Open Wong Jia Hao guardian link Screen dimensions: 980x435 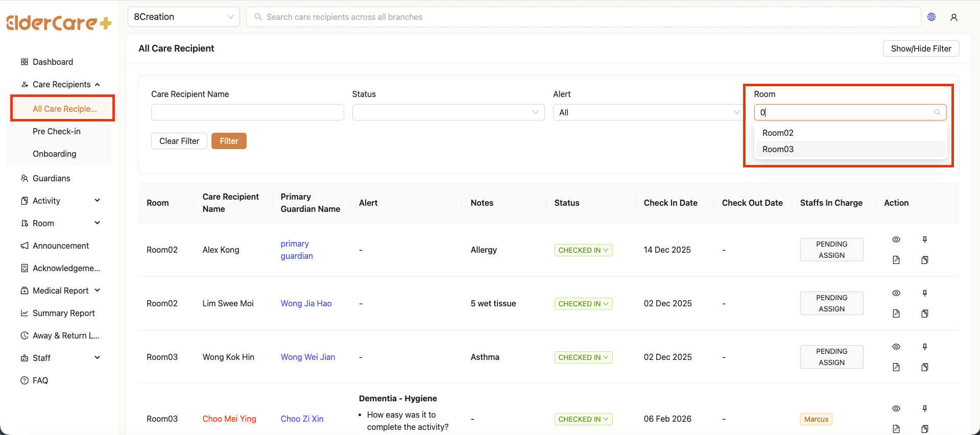tap(306, 303)
